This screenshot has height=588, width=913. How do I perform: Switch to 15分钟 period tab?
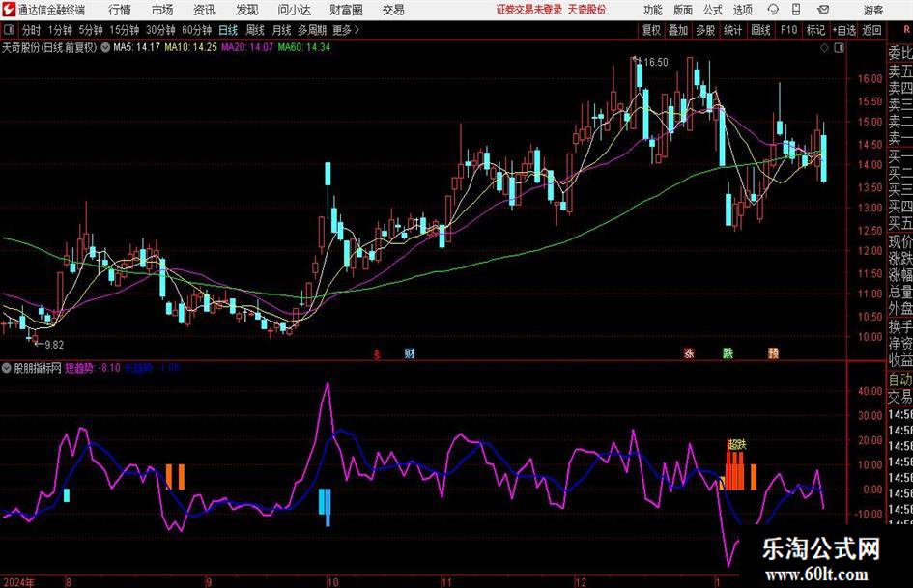pos(125,30)
